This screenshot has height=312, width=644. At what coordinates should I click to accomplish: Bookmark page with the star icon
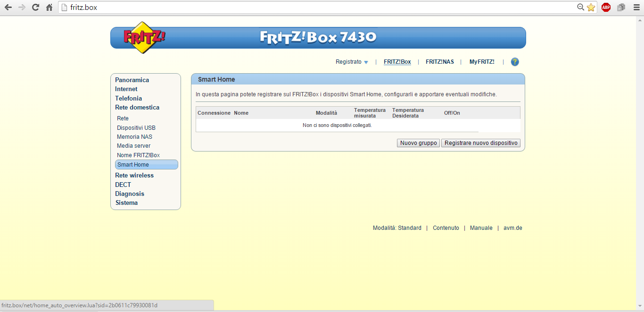pyautogui.click(x=591, y=7)
